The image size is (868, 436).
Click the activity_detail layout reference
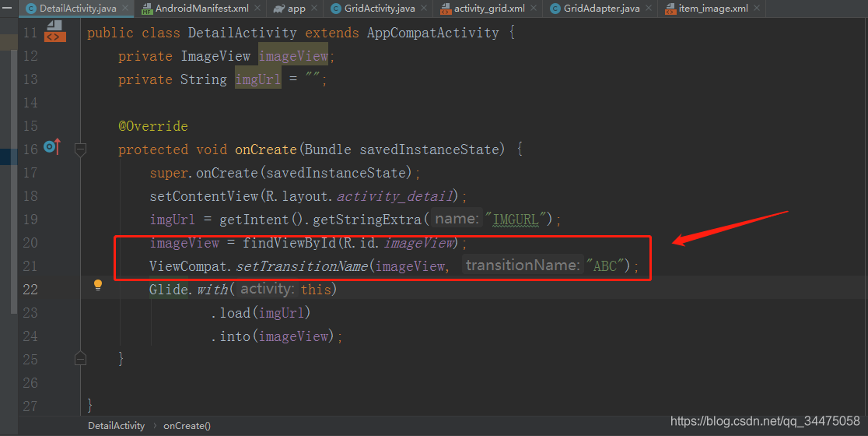pos(395,196)
